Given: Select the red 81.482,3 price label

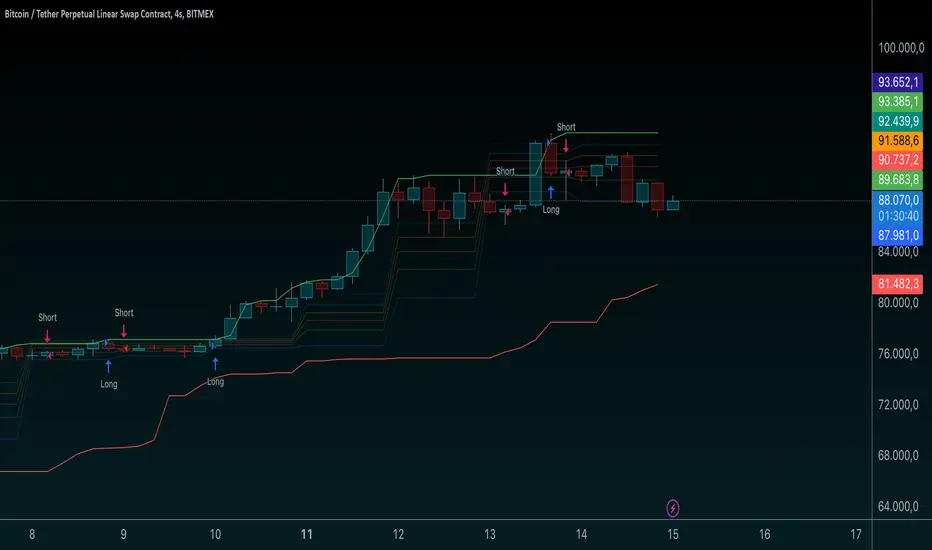Looking at the screenshot, I should (x=898, y=284).
